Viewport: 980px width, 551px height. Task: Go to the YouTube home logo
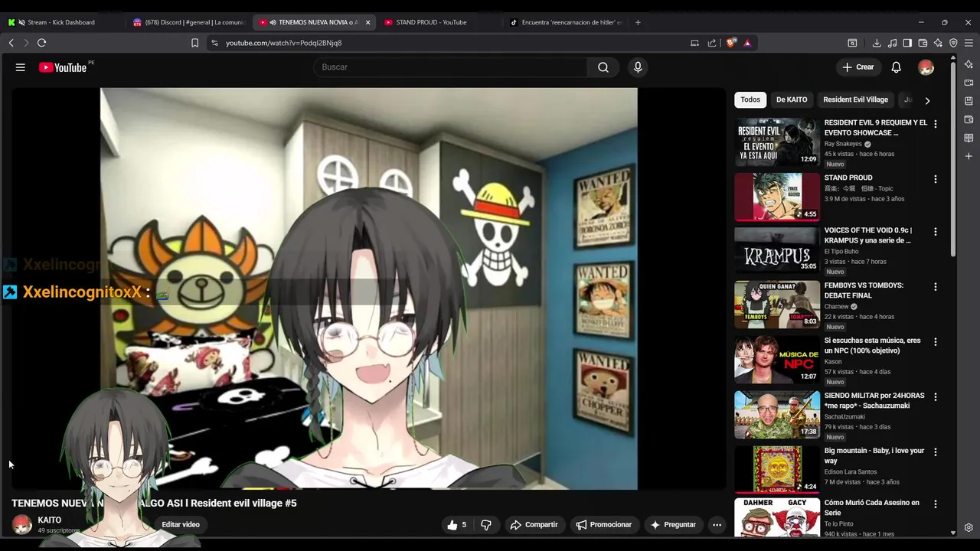63,67
